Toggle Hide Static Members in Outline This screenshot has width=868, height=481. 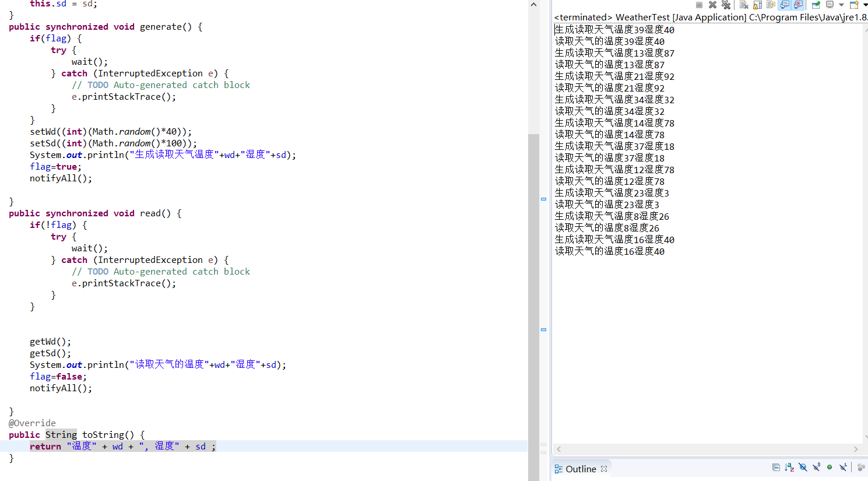pos(817,467)
